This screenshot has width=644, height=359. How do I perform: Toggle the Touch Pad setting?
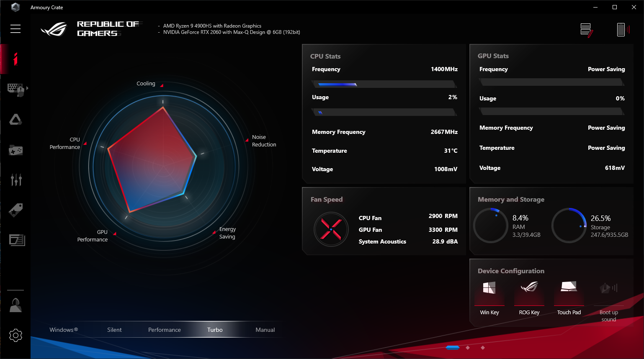pos(569,298)
